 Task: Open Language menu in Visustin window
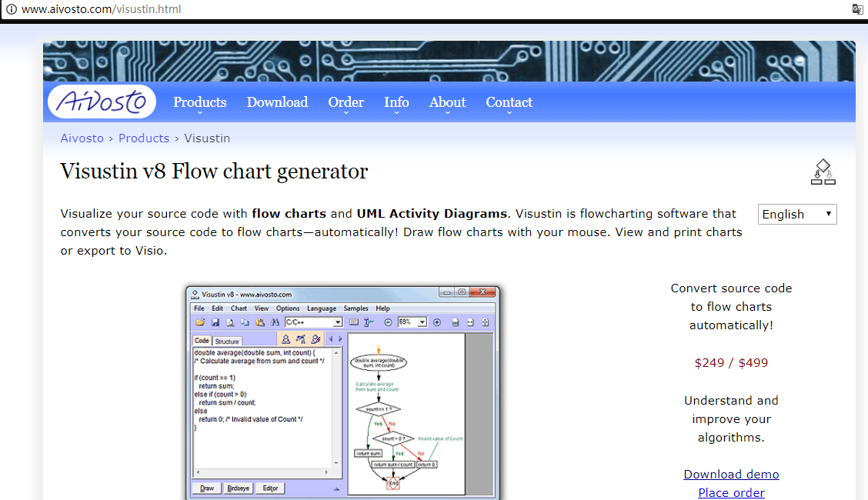click(x=322, y=308)
